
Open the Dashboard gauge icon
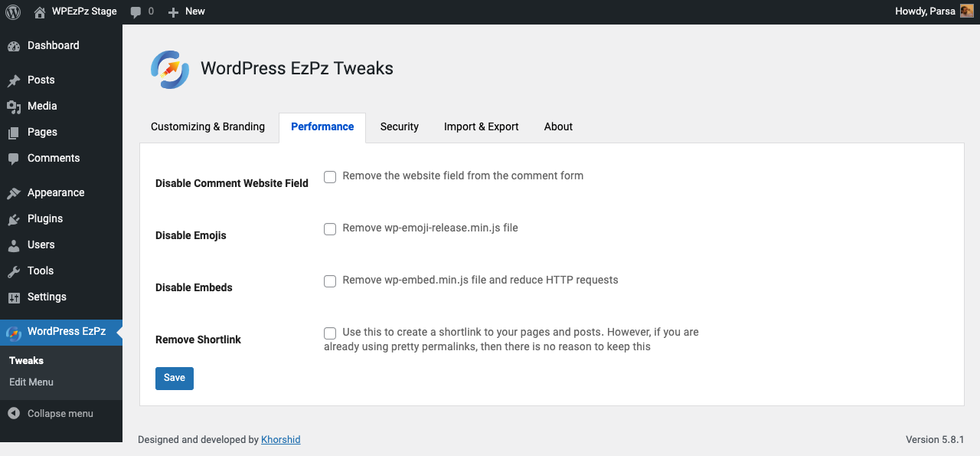pos(13,46)
